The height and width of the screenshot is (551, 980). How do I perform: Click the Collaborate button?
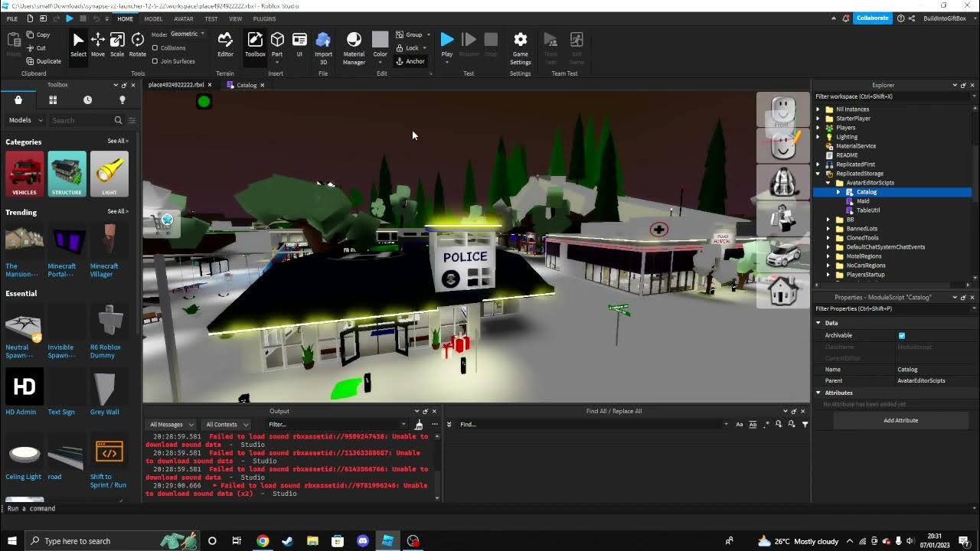click(873, 18)
